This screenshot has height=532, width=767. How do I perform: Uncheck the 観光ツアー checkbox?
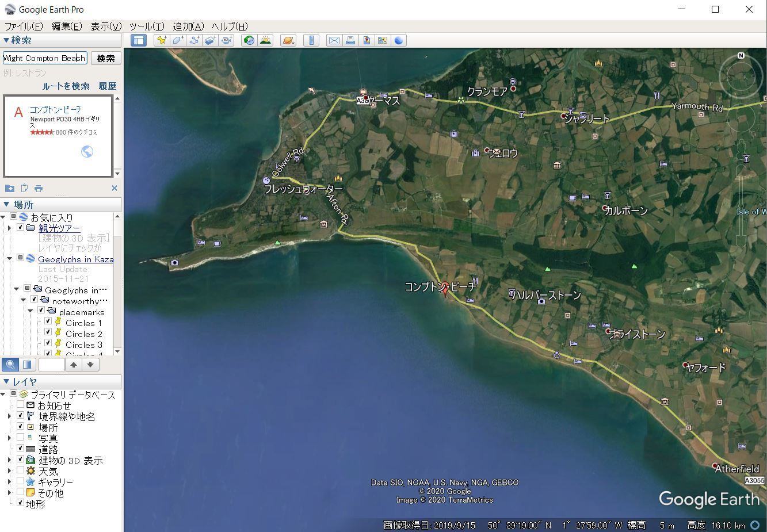20,228
